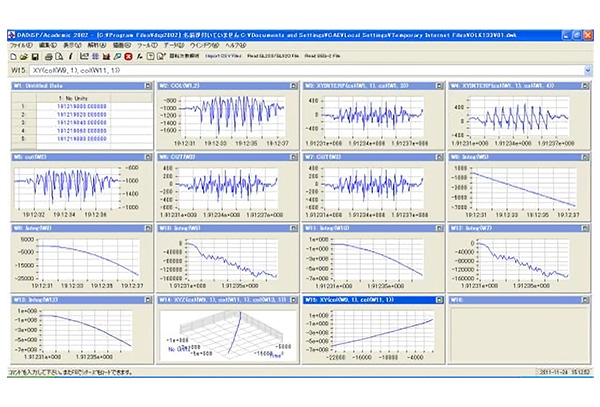600x407 pixels.
Task: Open the 編集 (Edit) menu
Action: 47,45
